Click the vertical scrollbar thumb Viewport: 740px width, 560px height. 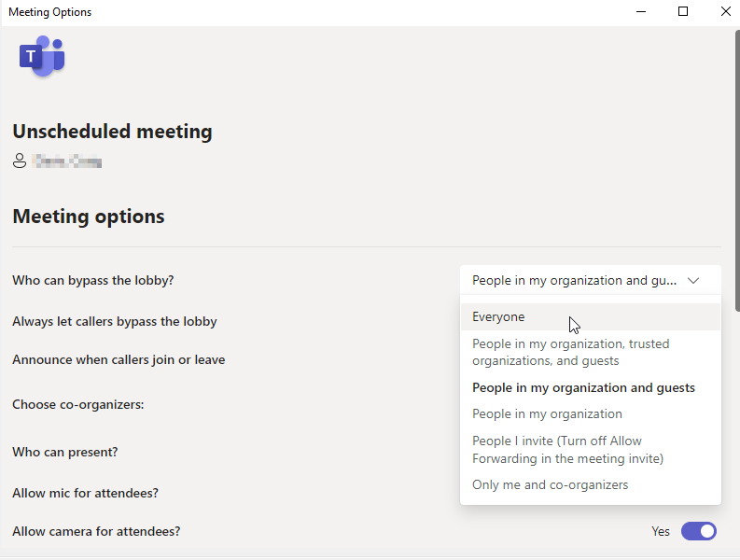[x=737, y=171]
